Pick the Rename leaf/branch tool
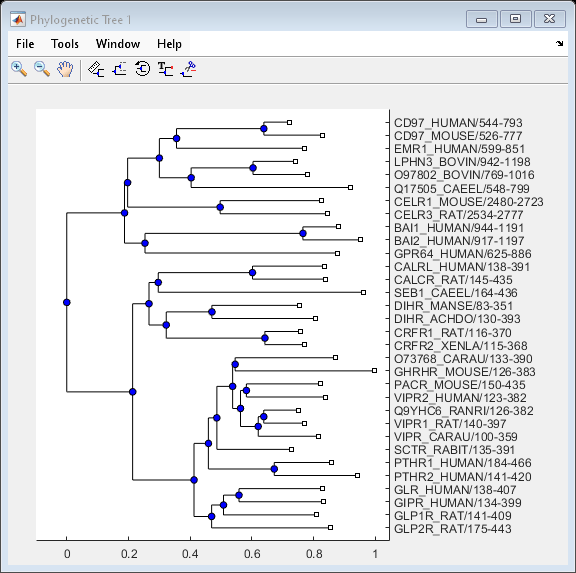 (x=165, y=69)
